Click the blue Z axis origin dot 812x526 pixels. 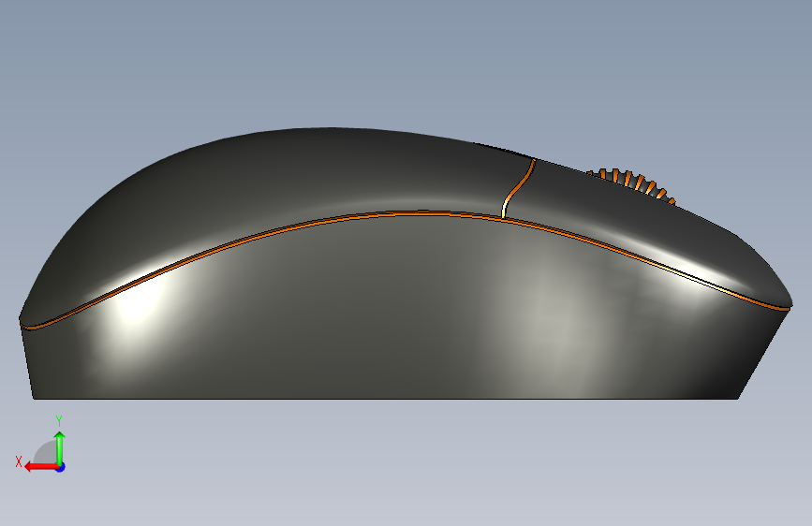coord(61,467)
